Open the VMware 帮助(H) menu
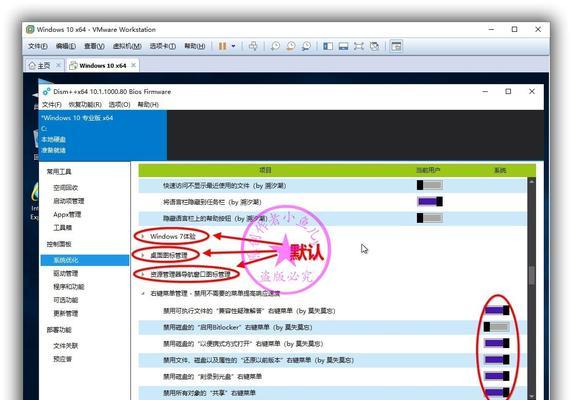Image resolution: width=572 pixels, height=400 pixels. click(194, 46)
